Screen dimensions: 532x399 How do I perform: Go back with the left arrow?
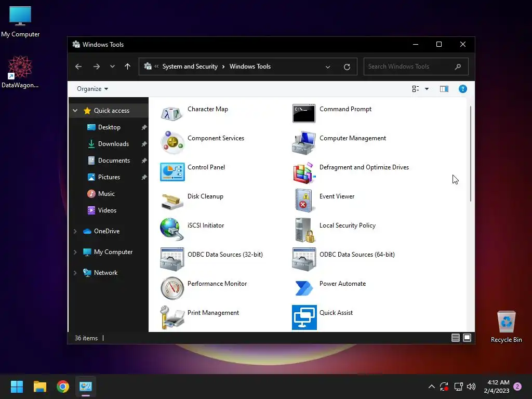[x=78, y=66]
